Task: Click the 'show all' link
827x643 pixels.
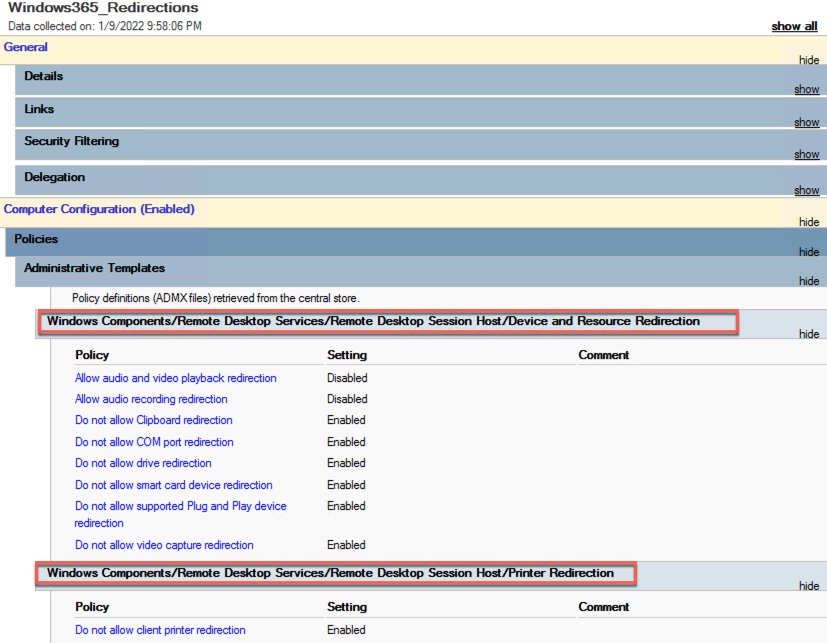Action: pos(794,26)
